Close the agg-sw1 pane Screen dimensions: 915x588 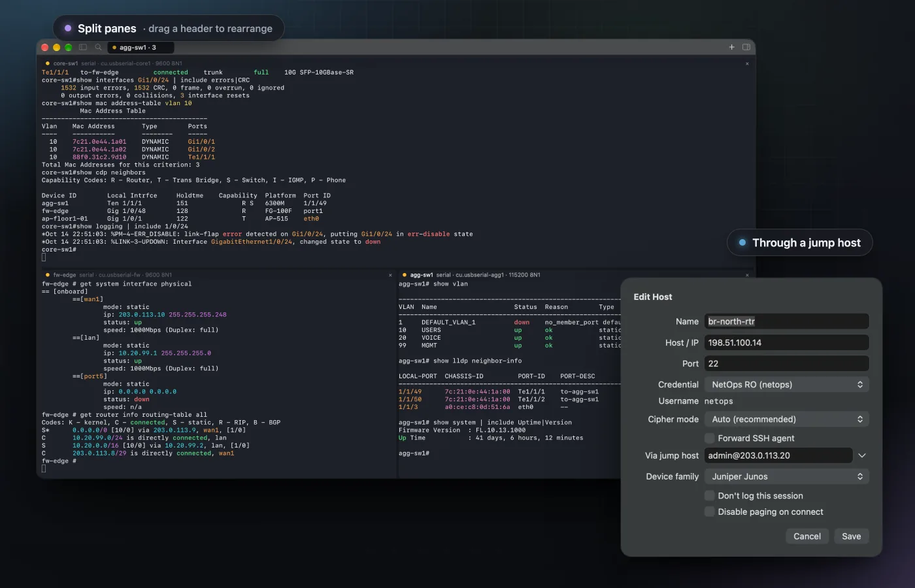(747, 275)
